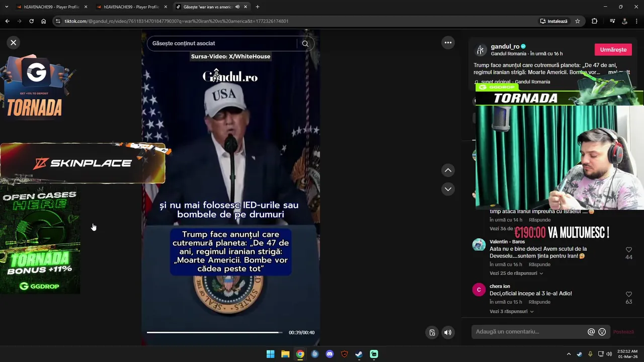Open a new browser tab
The image size is (644, 362).
coord(258,7)
